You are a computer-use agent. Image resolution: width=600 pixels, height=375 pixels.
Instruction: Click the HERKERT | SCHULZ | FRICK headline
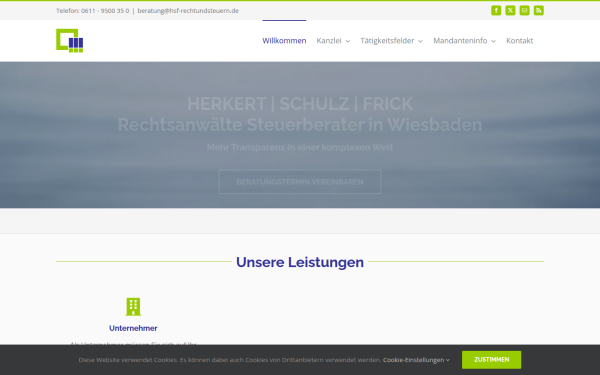coord(300,104)
